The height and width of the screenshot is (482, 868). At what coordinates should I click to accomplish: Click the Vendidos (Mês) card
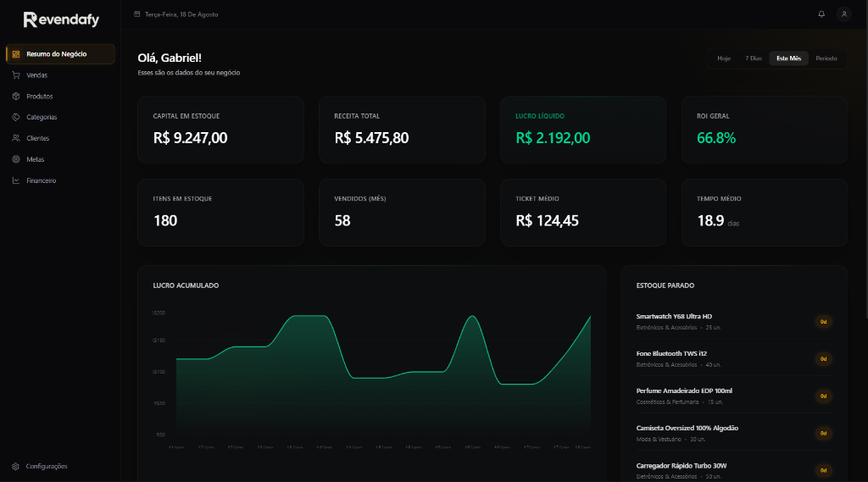click(402, 213)
